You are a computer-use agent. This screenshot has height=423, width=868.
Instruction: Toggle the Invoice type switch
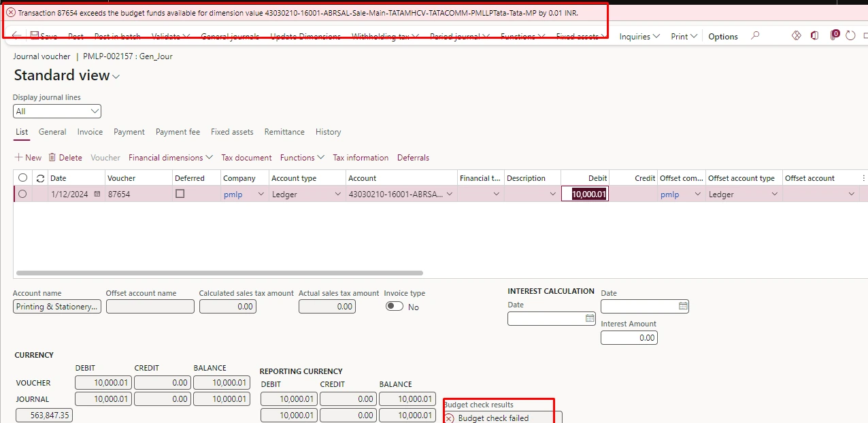(395, 307)
